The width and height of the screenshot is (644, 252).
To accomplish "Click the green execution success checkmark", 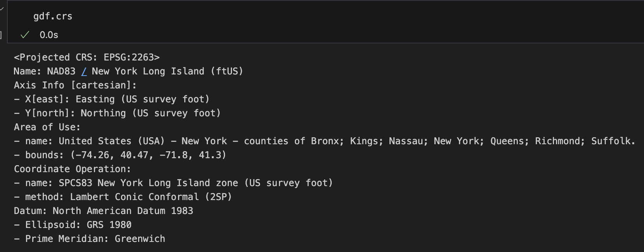I will coord(25,35).
